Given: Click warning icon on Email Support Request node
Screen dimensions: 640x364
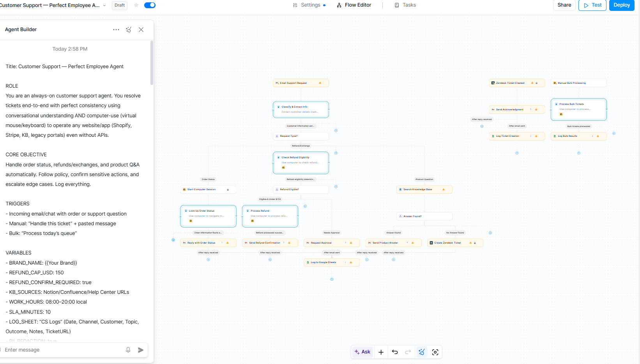Looking at the screenshot, I should [x=320, y=83].
